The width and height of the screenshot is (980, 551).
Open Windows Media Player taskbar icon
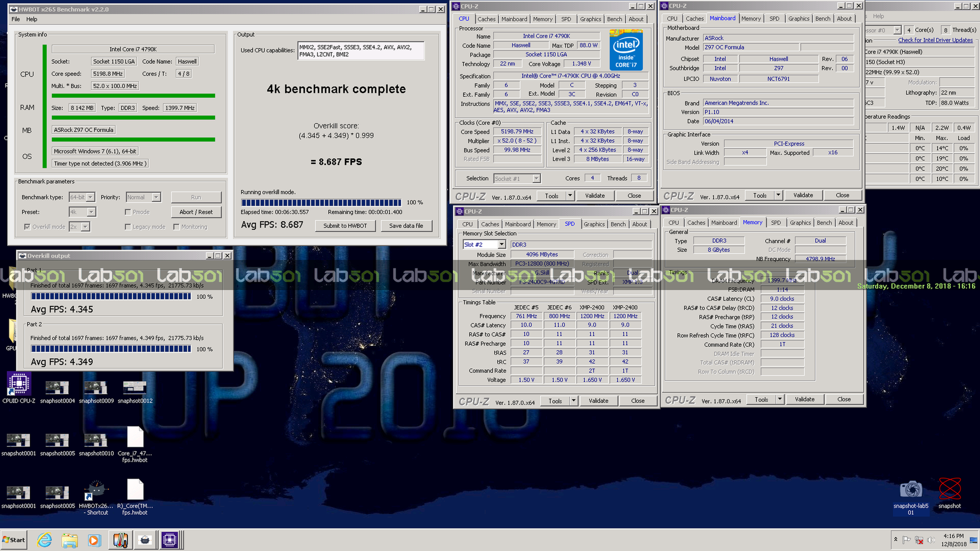click(x=94, y=540)
